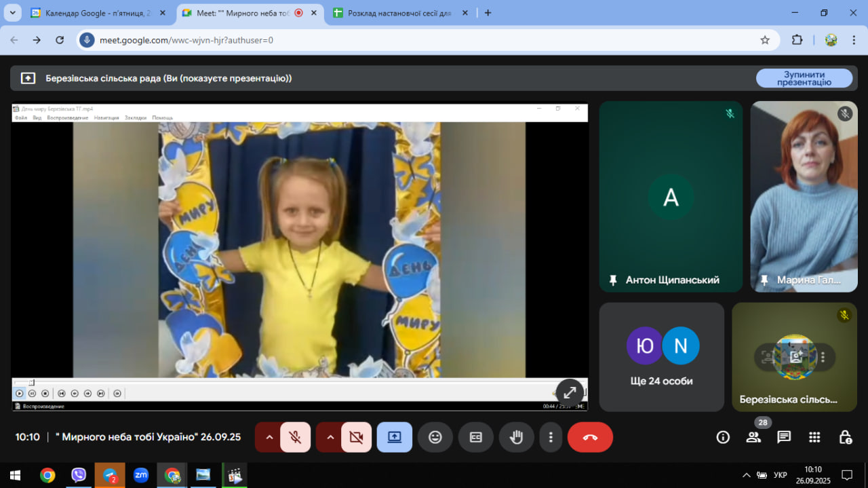This screenshot has width=868, height=488.
Task: Click the Зупинити презентацію button
Action: [804, 78]
